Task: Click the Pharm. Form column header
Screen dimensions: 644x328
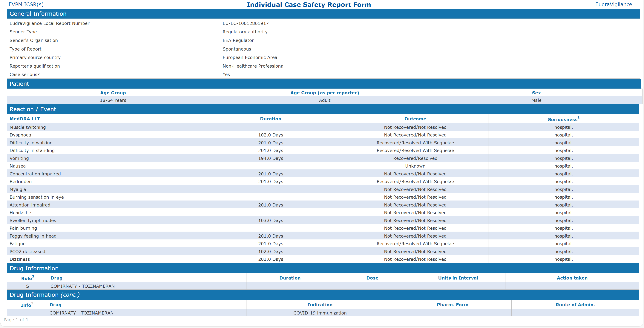Action: click(453, 305)
